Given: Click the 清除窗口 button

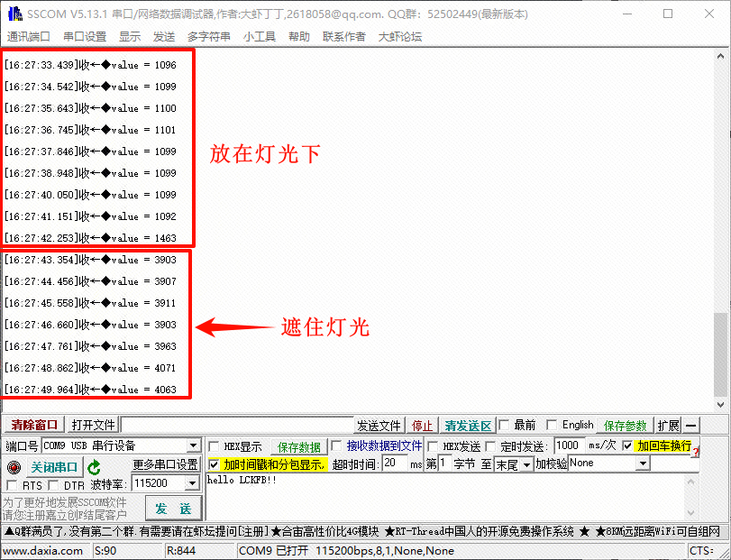Looking at the screenshot, I should [x=33, y=426].
